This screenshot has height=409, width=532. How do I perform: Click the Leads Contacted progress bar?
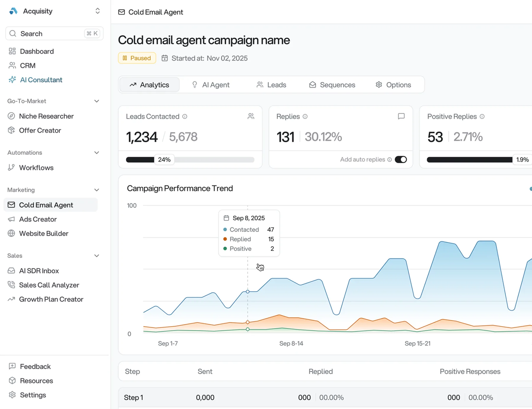pyautogui.click(x=190, y=160)
